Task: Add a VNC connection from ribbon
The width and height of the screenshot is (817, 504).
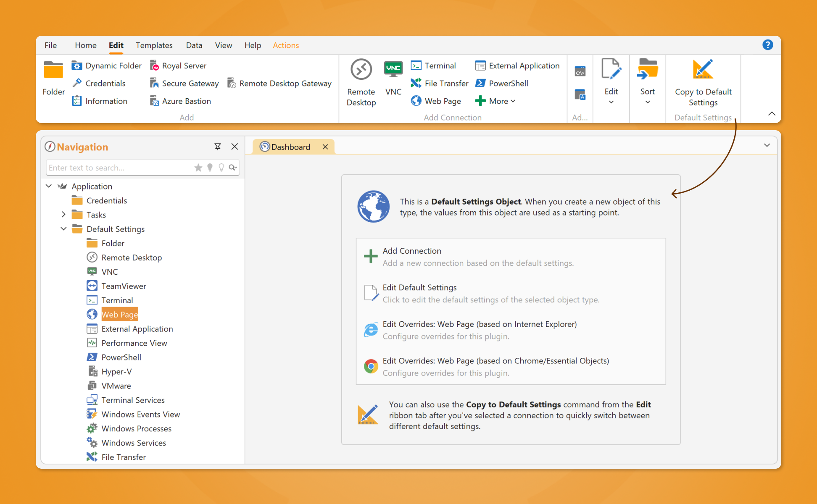Action: pyautogui.click(x=393, y=79)
